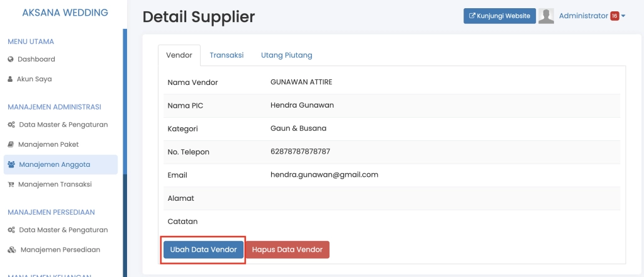Image resolution: width=644 pixels, height=277 pixels.
Task: Click the Dashboard globe icon
Action: [11, 59]
